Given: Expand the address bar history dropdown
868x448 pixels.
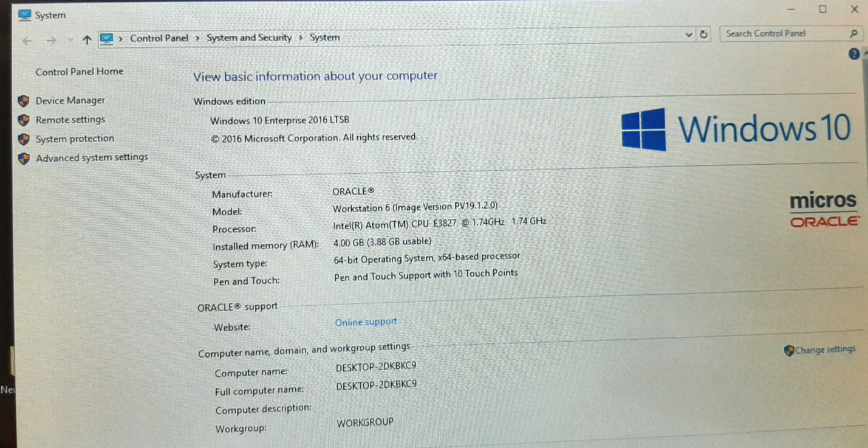Looking at the screenshot, I should (689, 35).
